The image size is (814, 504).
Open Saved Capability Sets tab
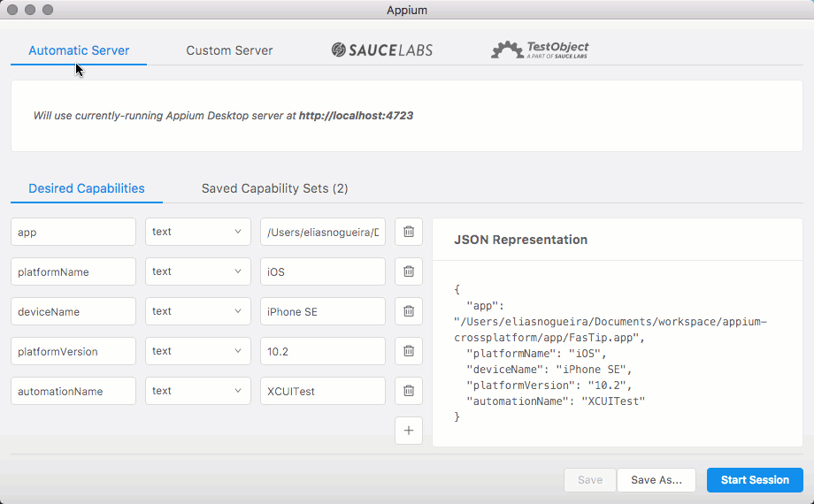[274, 188]
